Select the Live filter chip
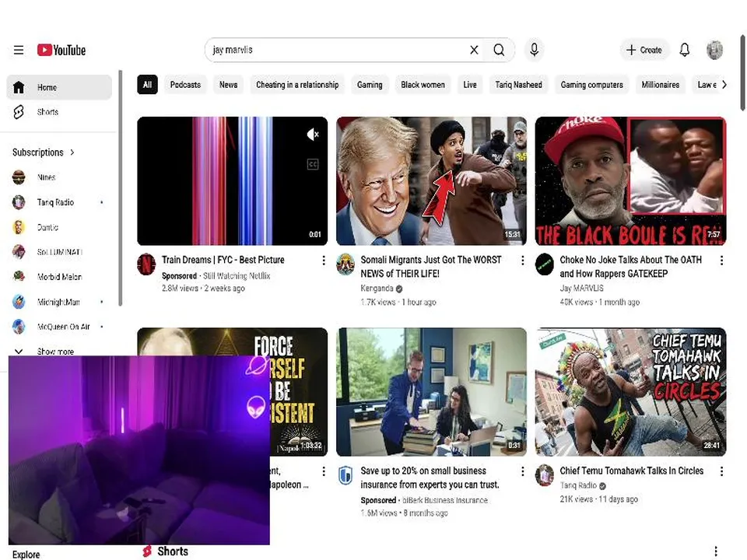The width and height of the screenshot is (747, 560). point(470,85)
